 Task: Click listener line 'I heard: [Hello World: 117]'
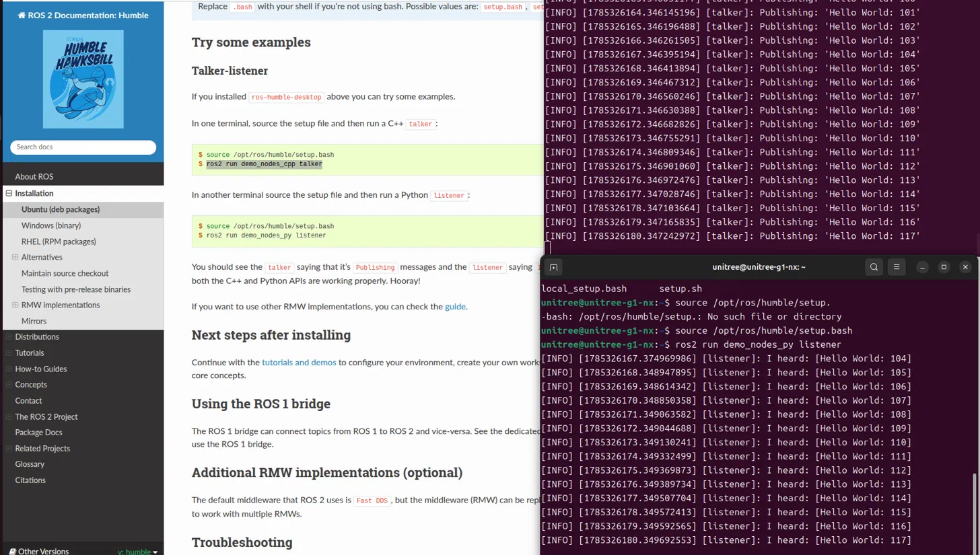(x=726, y=541)
